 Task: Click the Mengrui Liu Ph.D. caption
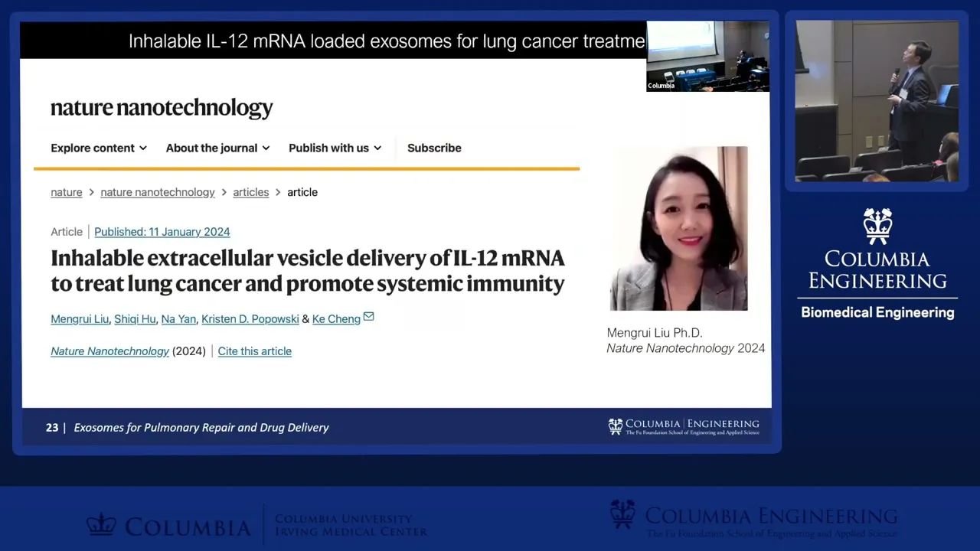point(655,333)
